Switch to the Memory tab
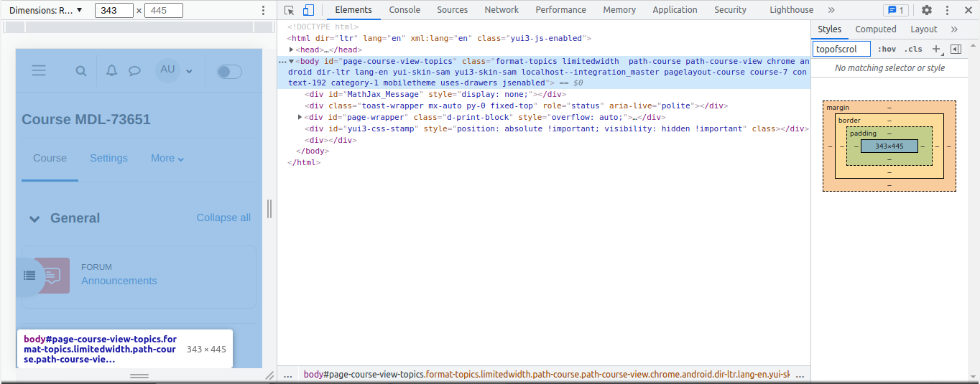Screen dimensions: 980x384 click(619, 10)
